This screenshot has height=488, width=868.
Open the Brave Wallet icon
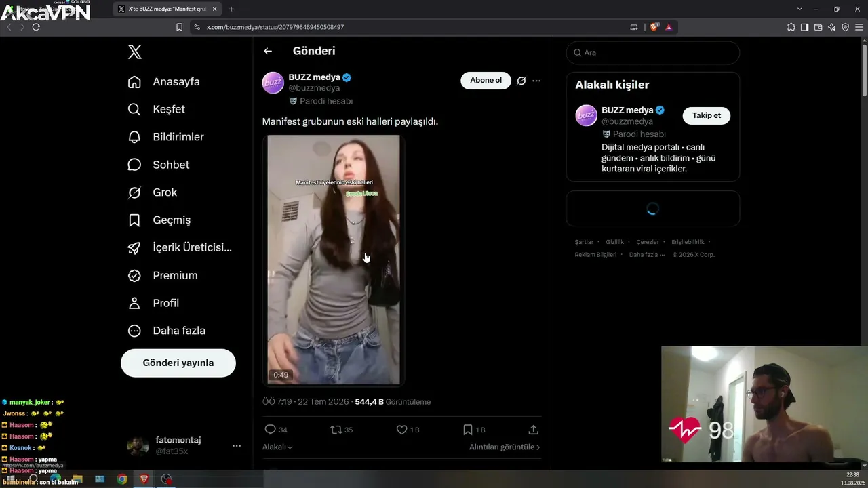click(x=818, y=27)
